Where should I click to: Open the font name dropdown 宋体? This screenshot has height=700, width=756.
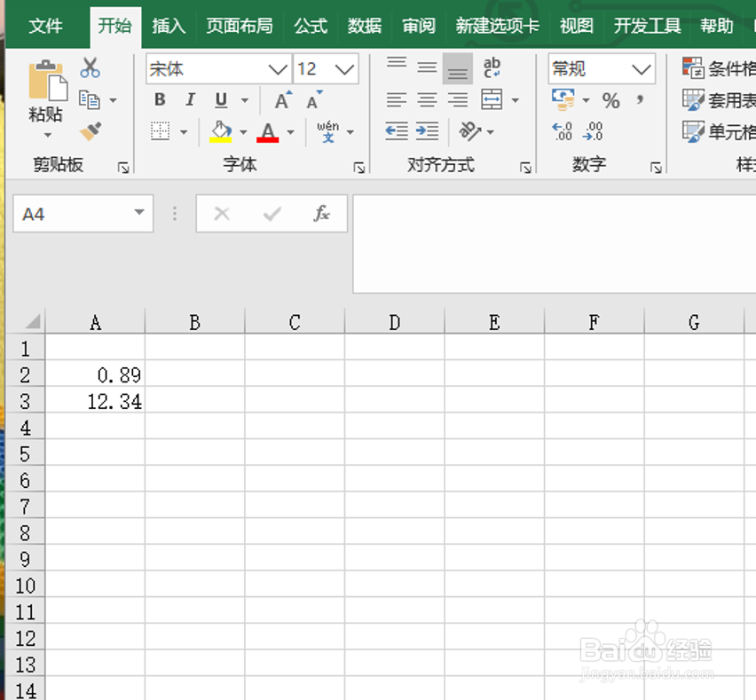(x=278, y=69)
